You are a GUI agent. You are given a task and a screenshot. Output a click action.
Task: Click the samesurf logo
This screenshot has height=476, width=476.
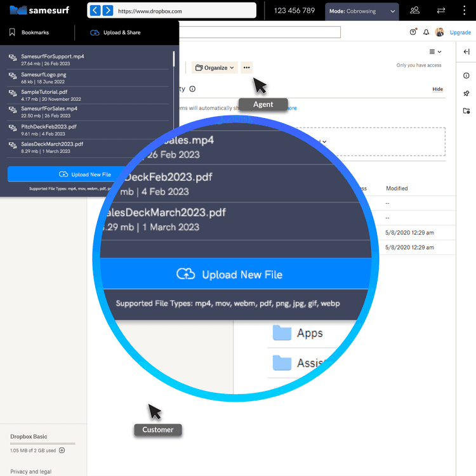pyautogui.click(x=39, y=10)
